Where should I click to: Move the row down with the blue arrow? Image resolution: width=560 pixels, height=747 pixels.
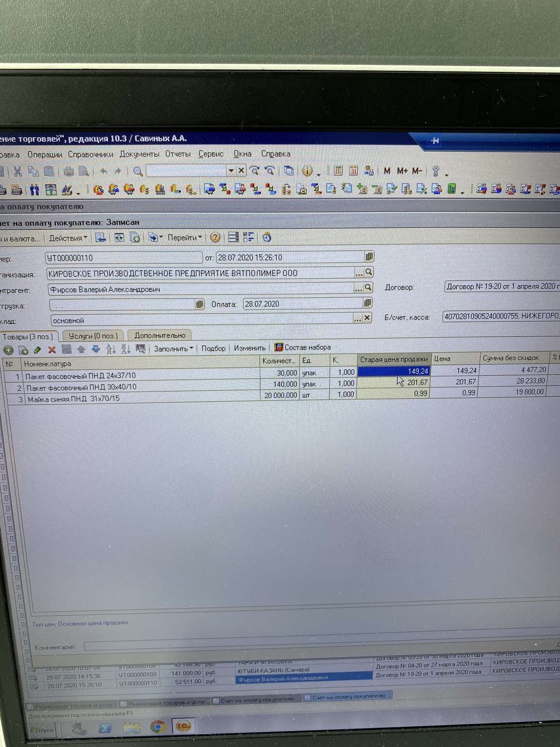96,349
